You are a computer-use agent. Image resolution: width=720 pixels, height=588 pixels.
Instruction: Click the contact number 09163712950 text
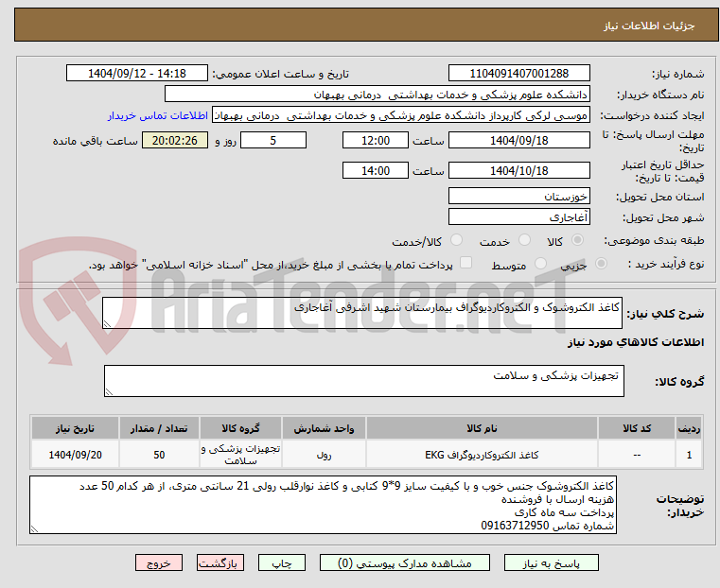(515, 526)
